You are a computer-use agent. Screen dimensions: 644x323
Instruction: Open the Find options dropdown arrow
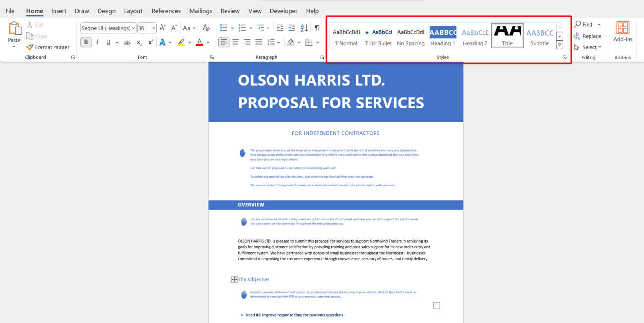599,24
